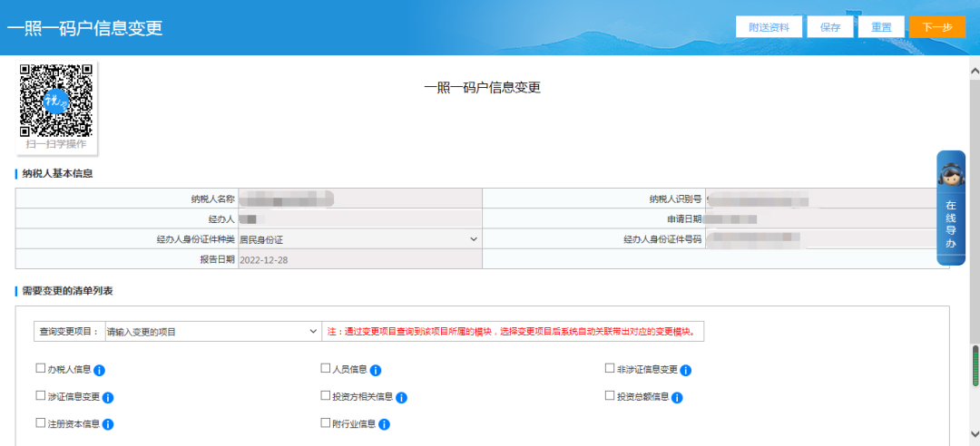Open 经办人身份证件种类 dropdown
The width and height of the screenshot is (980, 446).
point(358,239)
